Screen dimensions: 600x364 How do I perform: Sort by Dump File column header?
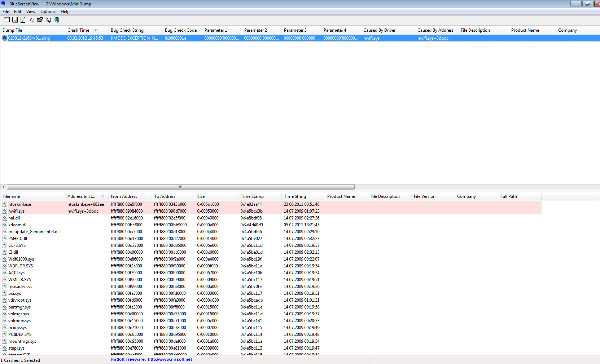32,30
